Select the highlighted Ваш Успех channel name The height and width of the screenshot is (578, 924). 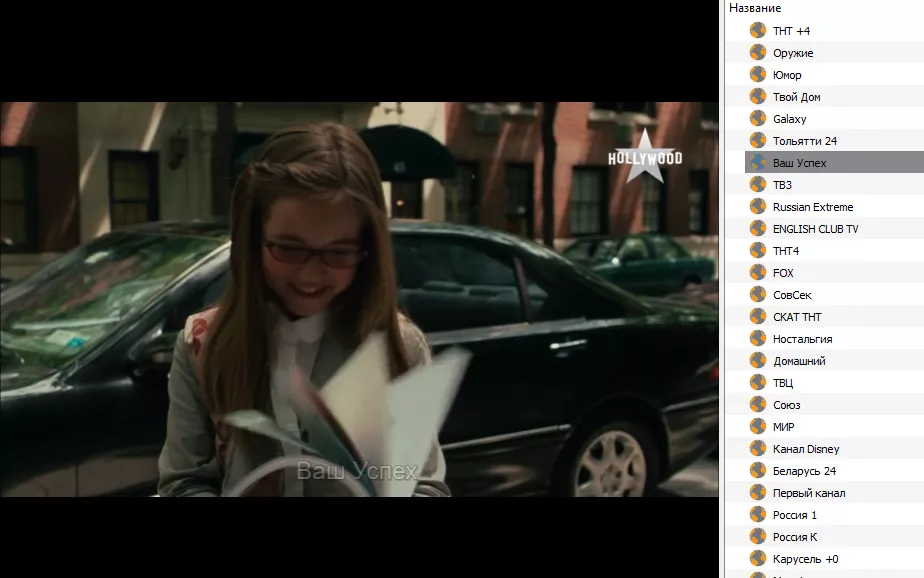800,163
